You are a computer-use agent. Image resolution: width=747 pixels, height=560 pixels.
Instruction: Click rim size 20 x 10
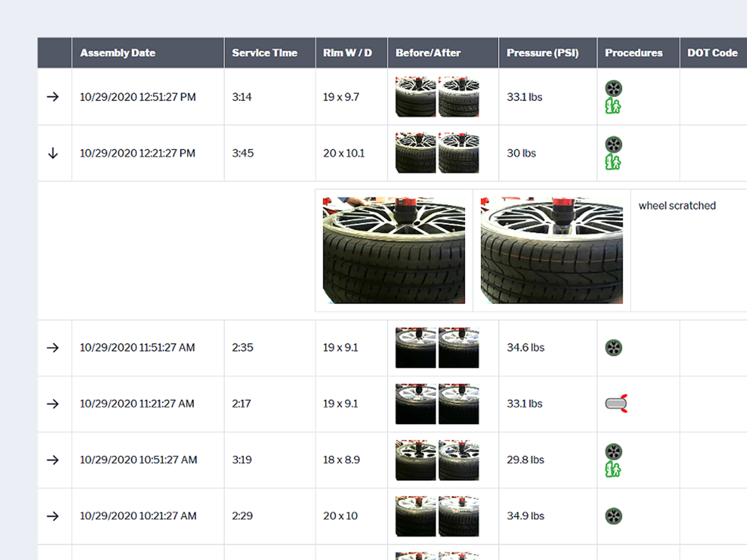coord(340,516)
